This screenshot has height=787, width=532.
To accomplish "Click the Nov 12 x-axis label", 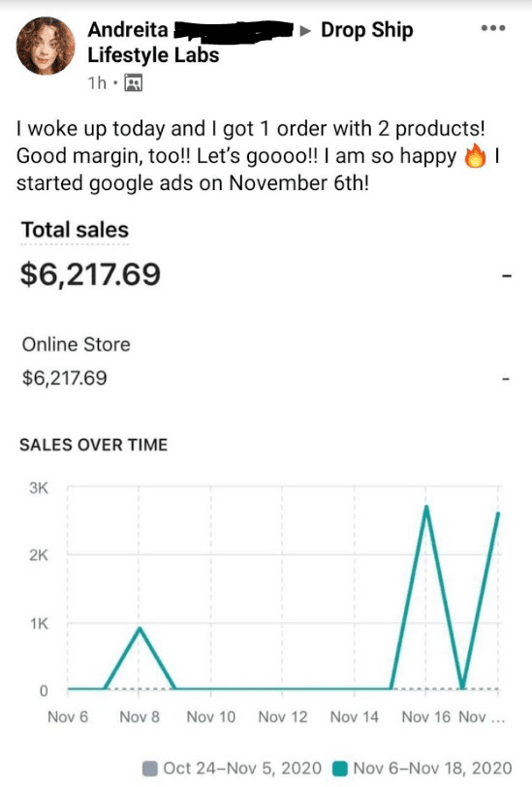I will tap(283, 717).
